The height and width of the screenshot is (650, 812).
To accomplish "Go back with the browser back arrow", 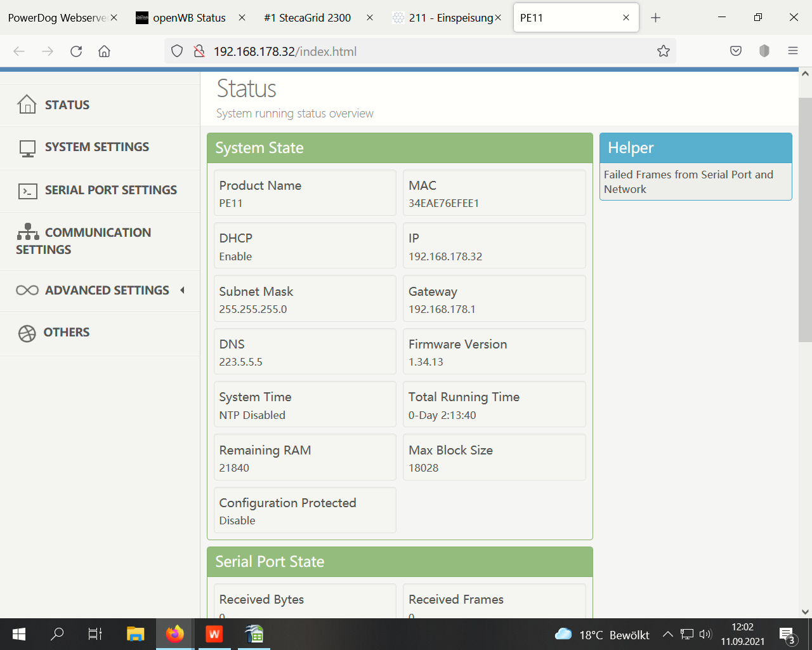I will (19, 51).
